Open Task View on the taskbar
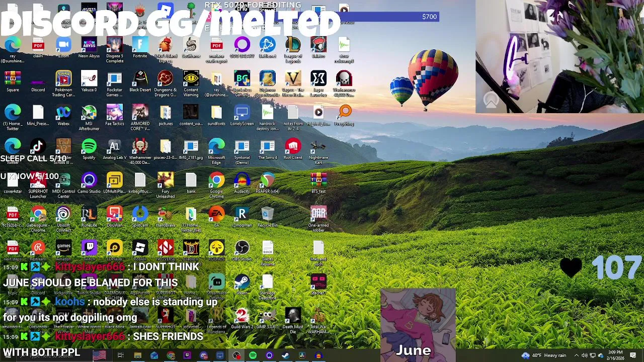 coord(121,355)
